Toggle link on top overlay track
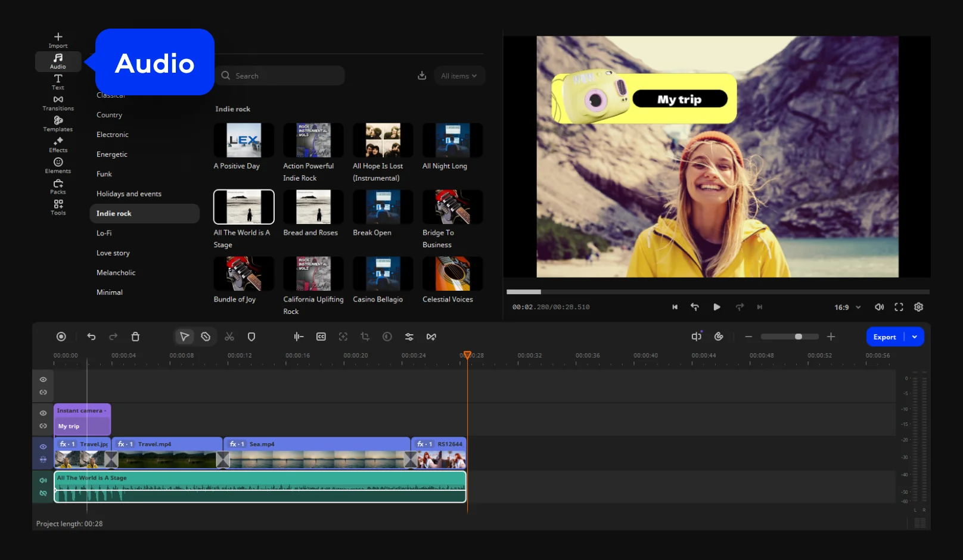The width and height of the screenshot is (963, 560). (x=43, y=392)
